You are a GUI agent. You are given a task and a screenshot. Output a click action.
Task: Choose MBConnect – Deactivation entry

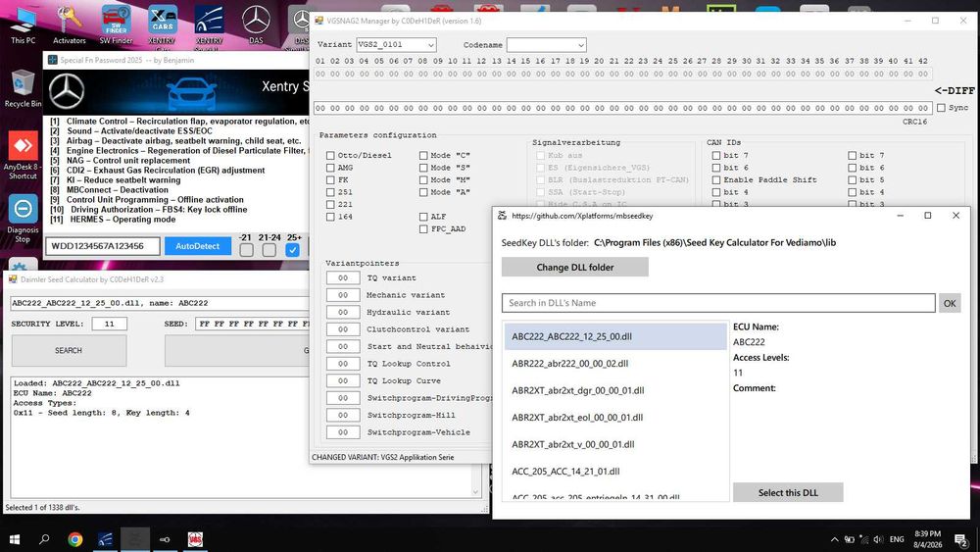click(110, 189)
